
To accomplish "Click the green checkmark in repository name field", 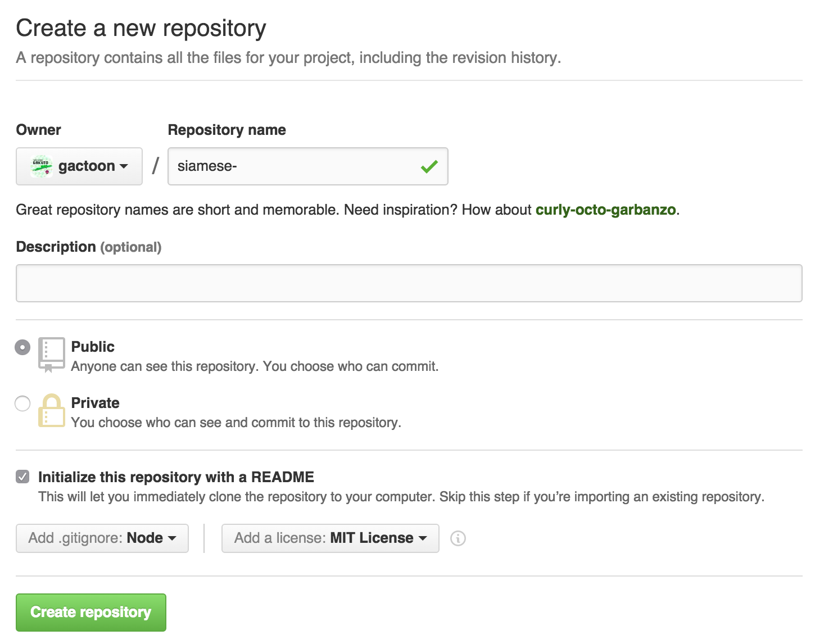I will click(x=429, y=166).
